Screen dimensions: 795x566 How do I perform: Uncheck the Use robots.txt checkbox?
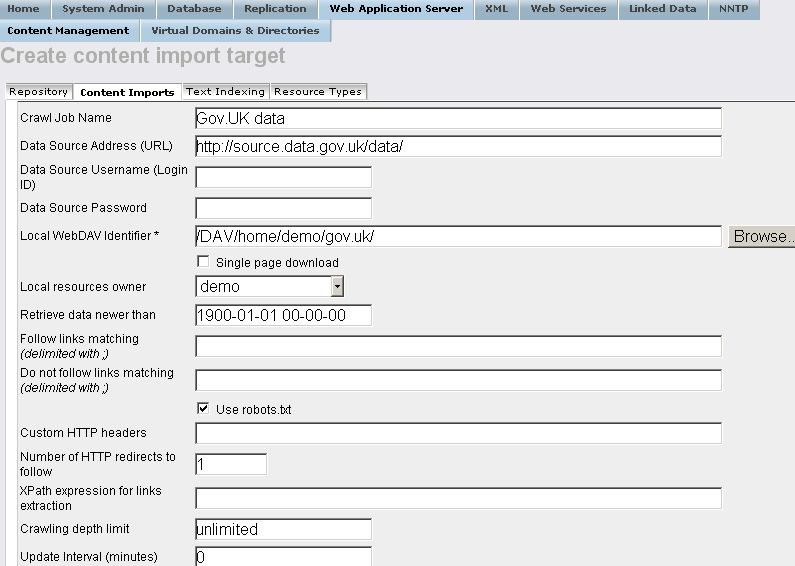point(204,409)
